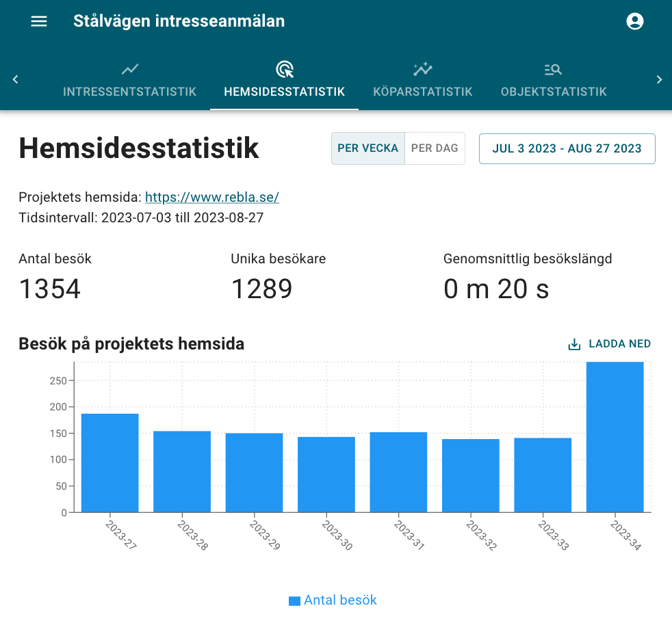Image resolution: width=672 pixels, height=621 pixels.
Task: Select the sparkle chart icon above Köparstatistik
Action: pyautogui.click(x=422, y=68)
